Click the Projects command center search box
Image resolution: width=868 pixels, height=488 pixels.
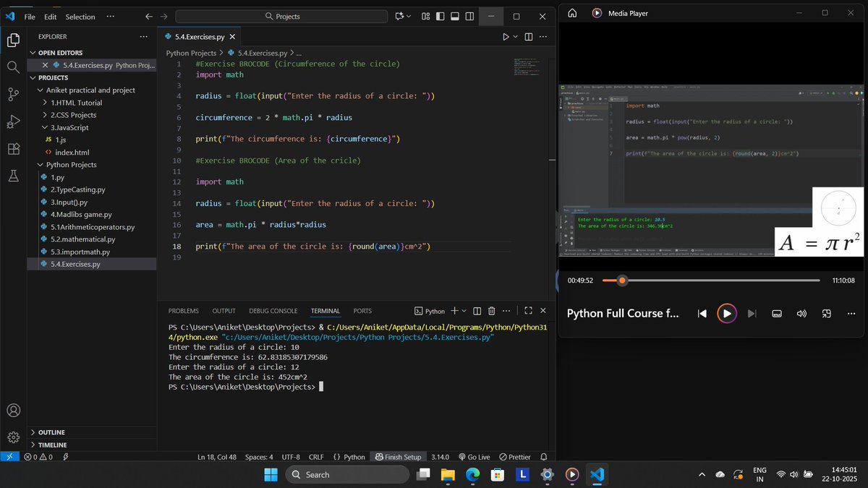(x=282, y=16)
